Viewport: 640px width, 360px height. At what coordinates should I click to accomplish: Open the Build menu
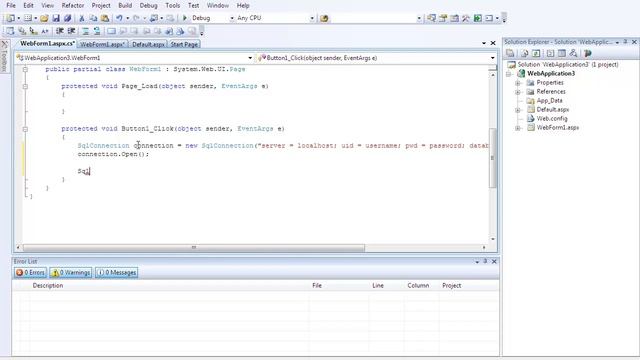click(x=125, y=5)
